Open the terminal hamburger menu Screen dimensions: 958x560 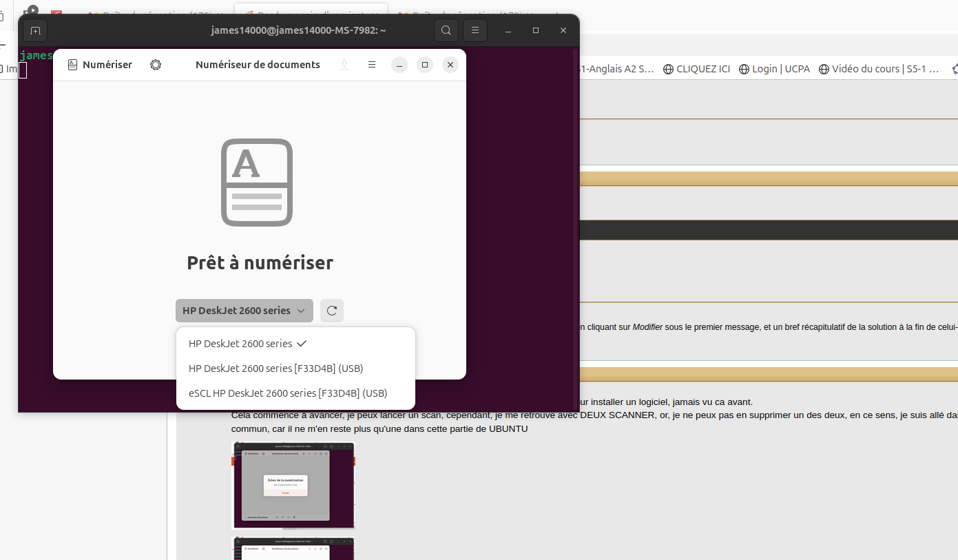point(475,30)
